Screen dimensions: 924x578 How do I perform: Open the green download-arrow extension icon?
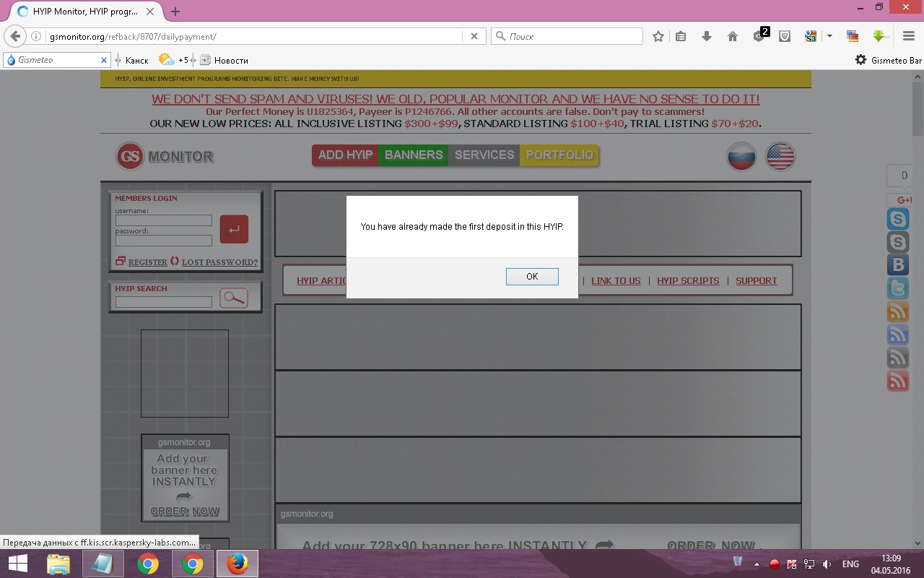click(879, 36)
